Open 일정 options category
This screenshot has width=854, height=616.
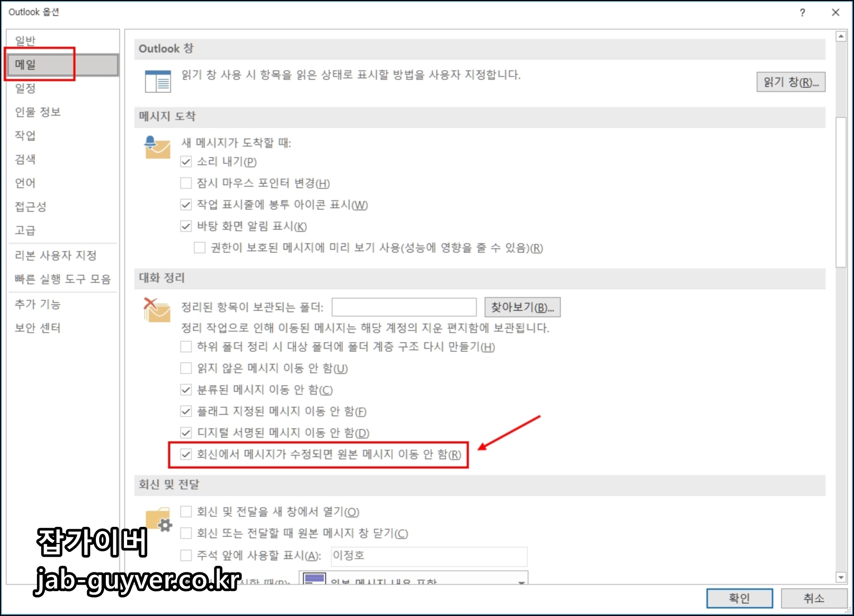63,88
